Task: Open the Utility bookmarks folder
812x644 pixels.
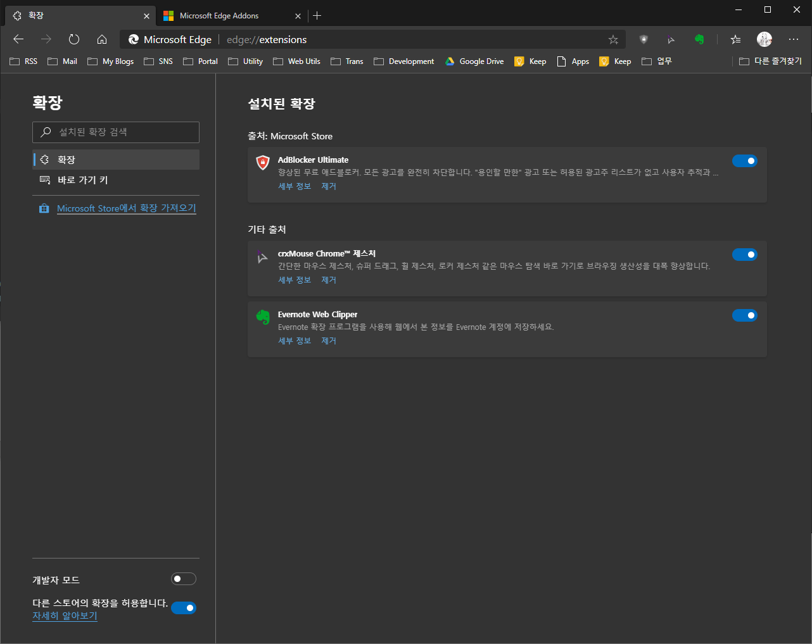Action: (245, 61)
